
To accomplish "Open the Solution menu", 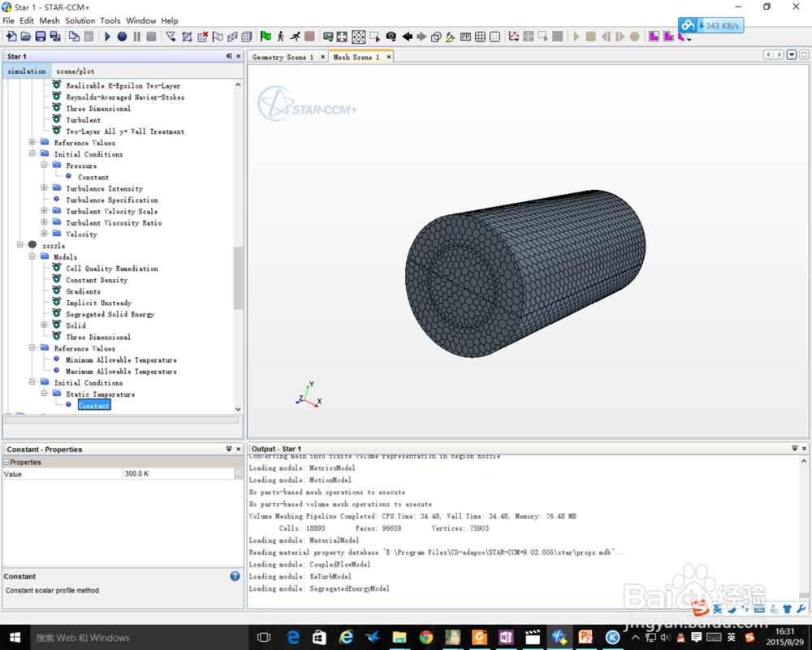I will (x=80, y=21).
